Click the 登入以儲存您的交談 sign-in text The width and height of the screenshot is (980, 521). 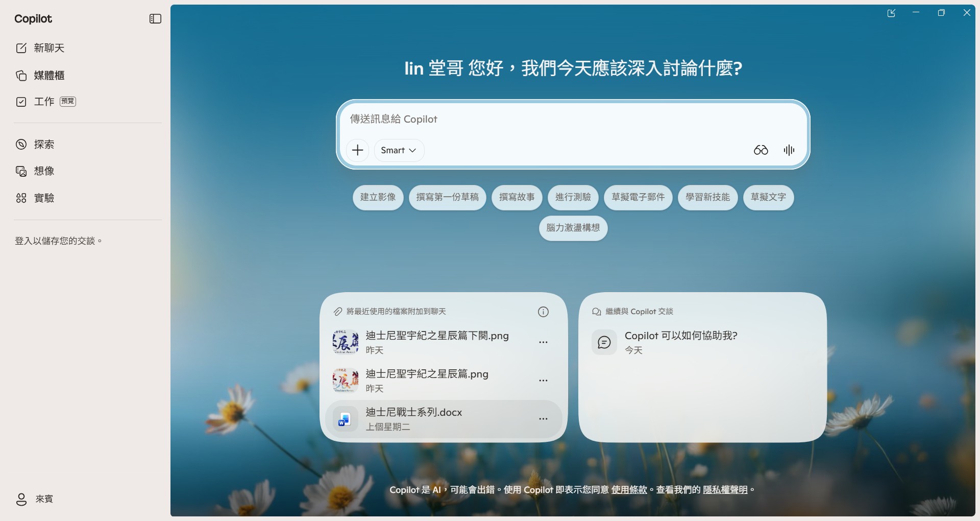tap(58, 241)
